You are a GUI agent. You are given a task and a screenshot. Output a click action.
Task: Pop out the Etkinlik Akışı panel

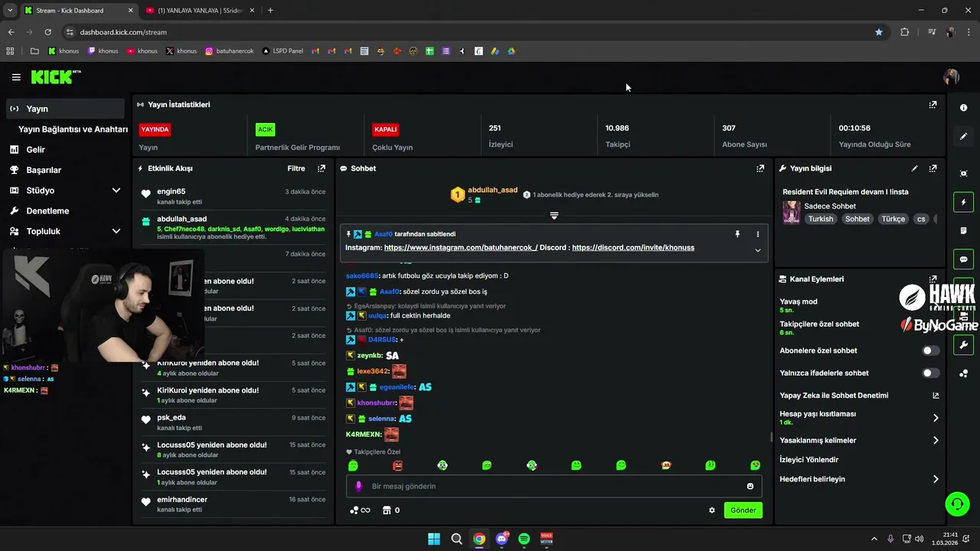pos(321,168)
